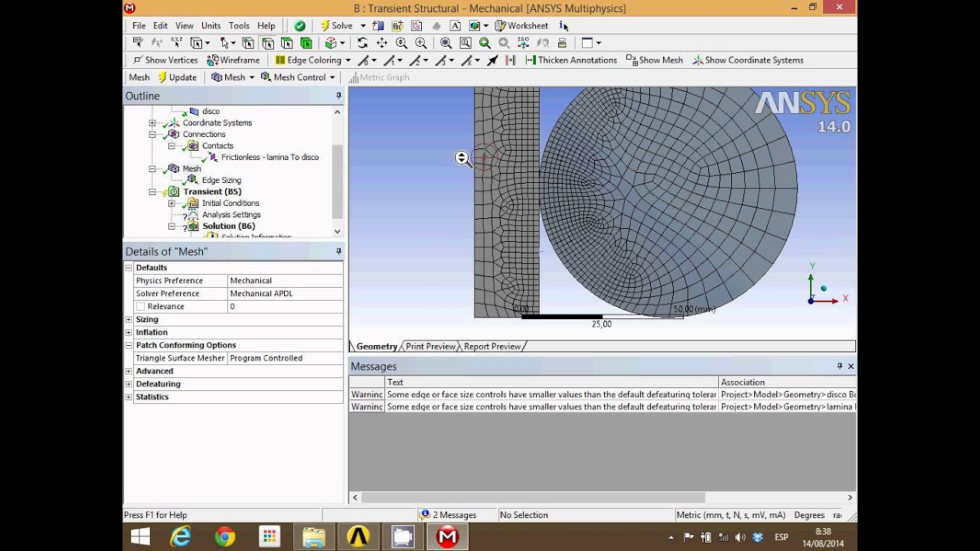This screenshot has width=980, height=551.
Task: Collapse the Contacts tree node
Action: click(x=171, y=145)
